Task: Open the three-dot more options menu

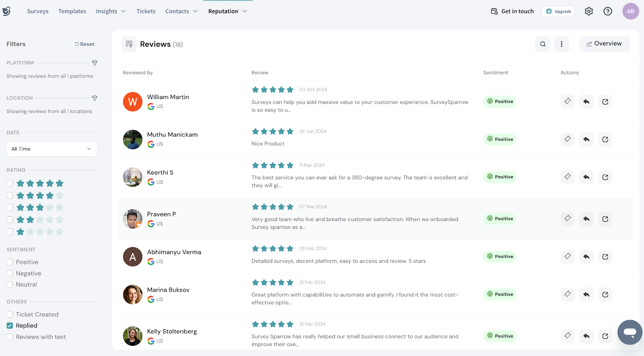Action: [561, 44]
